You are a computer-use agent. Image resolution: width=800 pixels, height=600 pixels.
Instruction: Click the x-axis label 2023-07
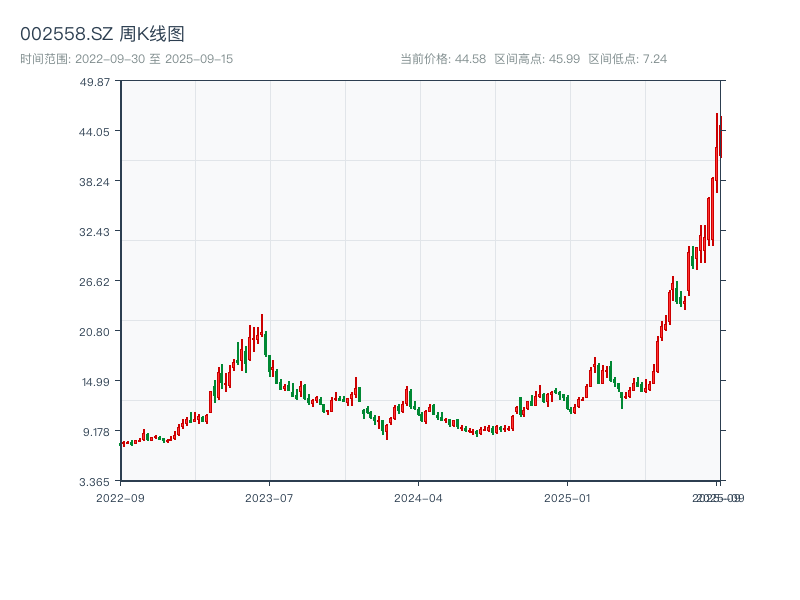point(269,498)
